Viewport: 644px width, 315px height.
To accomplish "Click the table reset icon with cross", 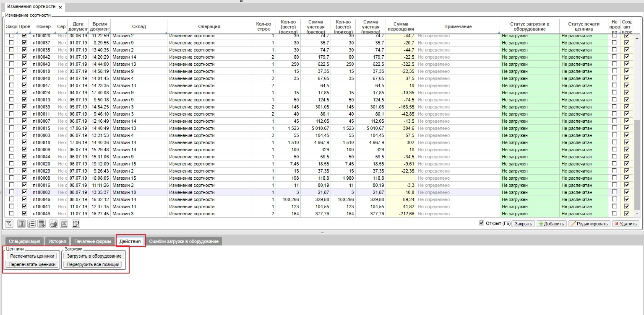I will [x=76, y=224].
